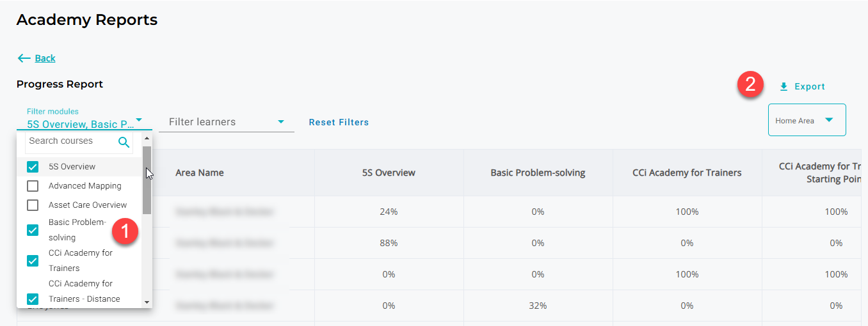The image size is (868, 326).
Task: Expand the Home Area selector
Action: coord(807,120)
